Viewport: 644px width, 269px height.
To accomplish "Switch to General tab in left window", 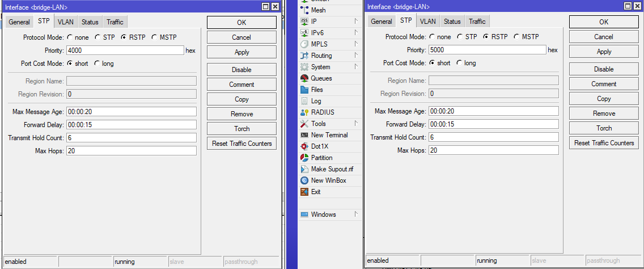I will pos(19,22).
